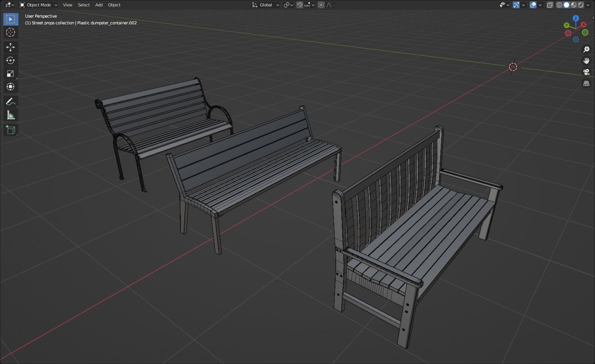The image size is (595, 364).
Task: Expand gizmo options dropdown arrow
Action: click(x=523, y=5)
